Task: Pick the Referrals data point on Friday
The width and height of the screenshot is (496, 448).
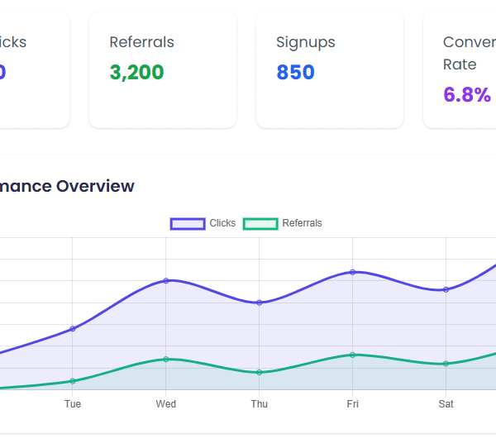Action: [353, 355]
